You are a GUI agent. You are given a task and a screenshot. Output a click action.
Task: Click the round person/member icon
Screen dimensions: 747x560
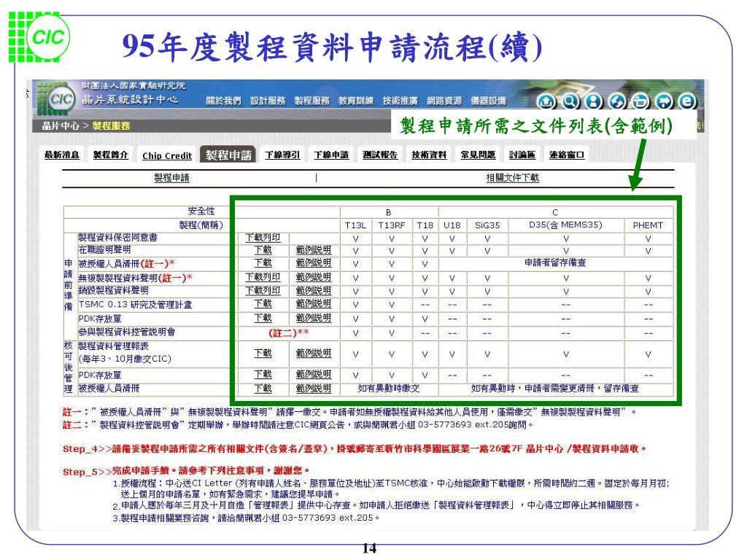[593, 101]
